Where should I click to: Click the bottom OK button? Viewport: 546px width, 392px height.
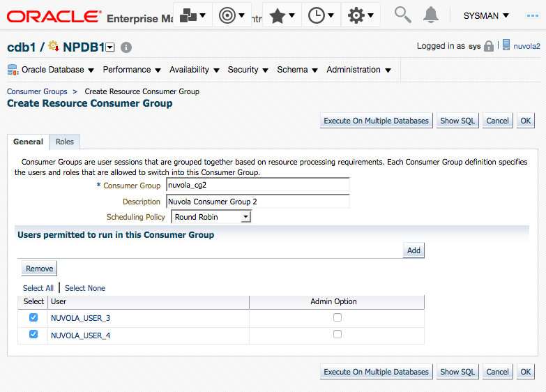[526, 372]
